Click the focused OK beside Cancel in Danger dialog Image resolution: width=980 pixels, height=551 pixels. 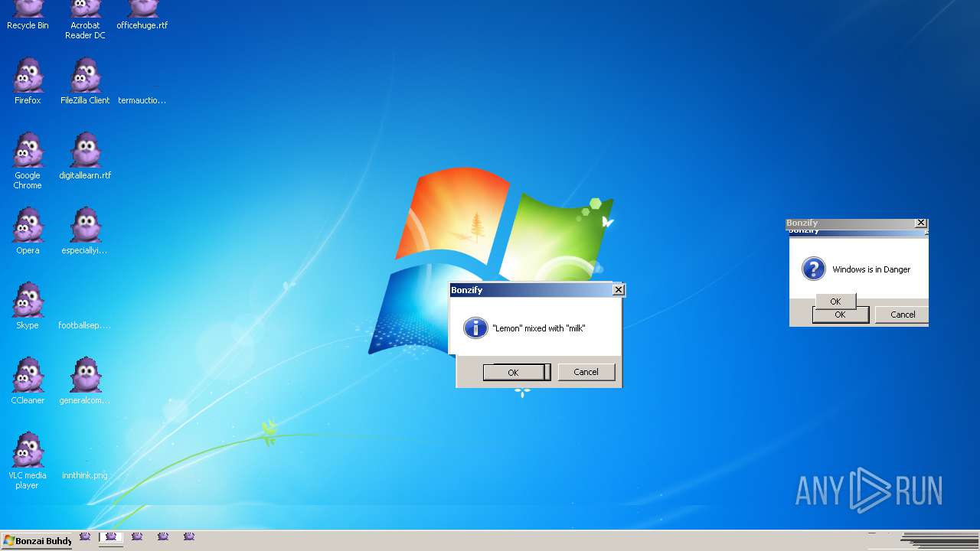(840, 315)
